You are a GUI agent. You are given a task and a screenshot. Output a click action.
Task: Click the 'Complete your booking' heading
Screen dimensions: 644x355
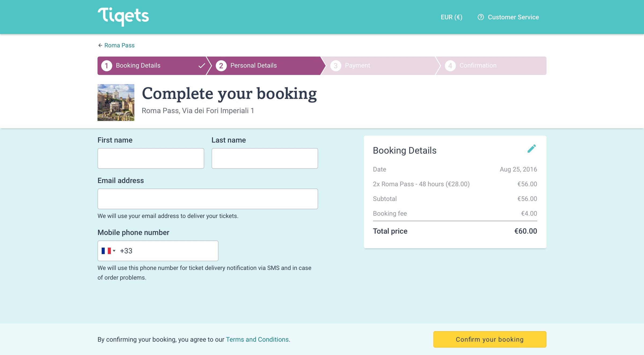229,94
